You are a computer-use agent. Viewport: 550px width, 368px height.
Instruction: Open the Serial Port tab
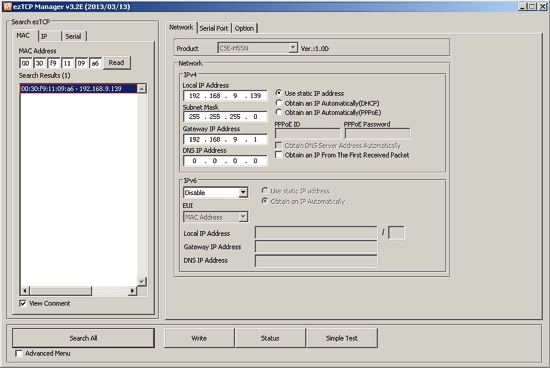(x=214, y=28)
